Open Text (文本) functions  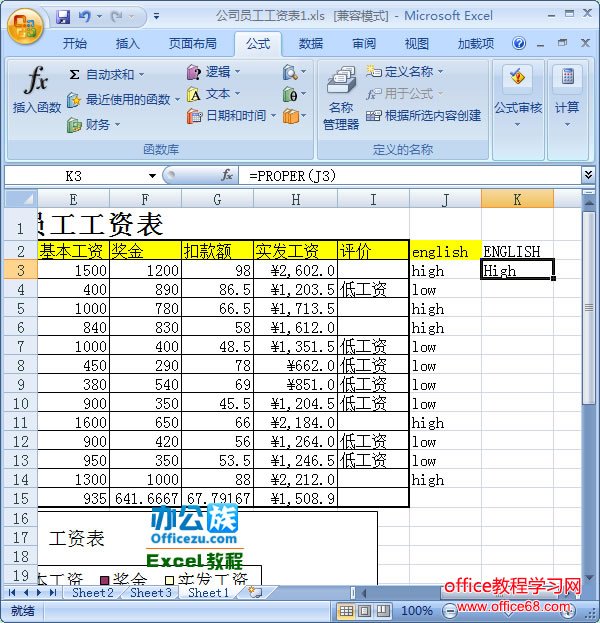[214, 94]
